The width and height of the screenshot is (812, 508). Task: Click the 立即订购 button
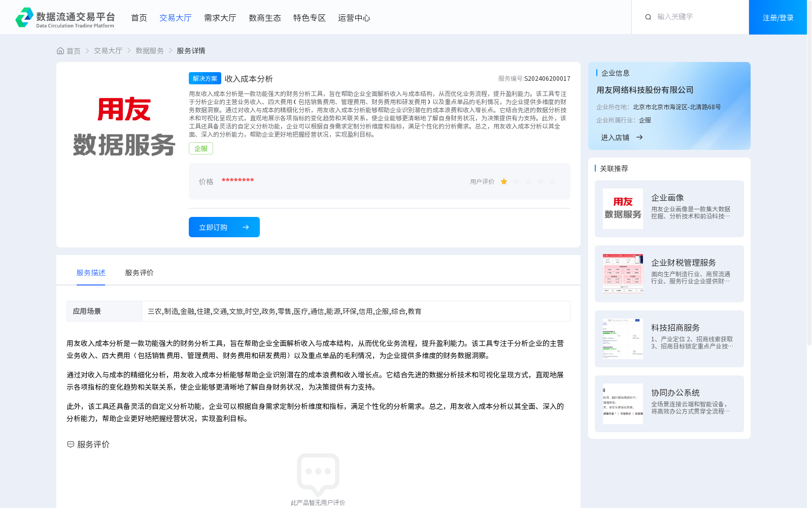[224, 227]
